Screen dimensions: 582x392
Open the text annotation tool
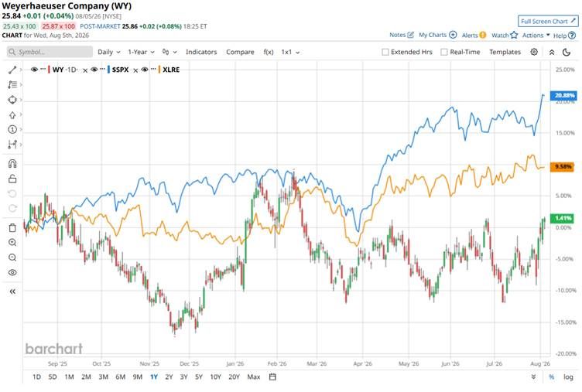coord(12,84)
